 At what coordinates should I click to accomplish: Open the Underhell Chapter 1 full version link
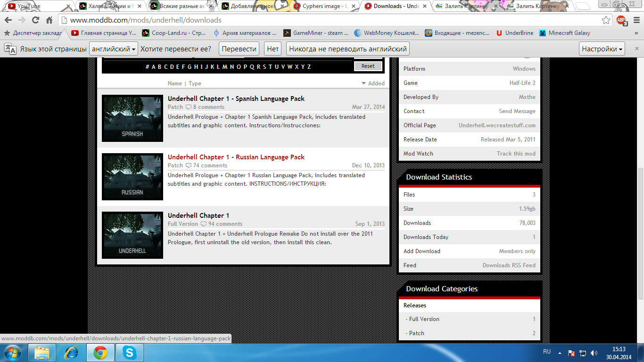[198, 215]
